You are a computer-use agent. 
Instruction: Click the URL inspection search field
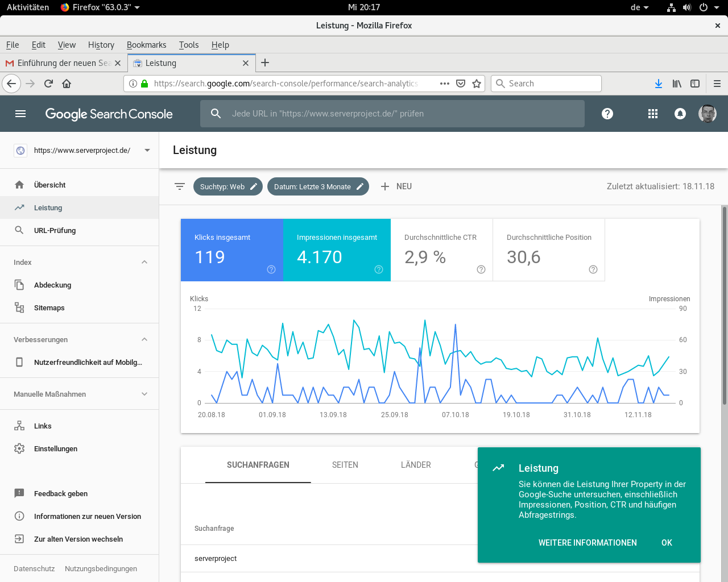coord(392,114)
